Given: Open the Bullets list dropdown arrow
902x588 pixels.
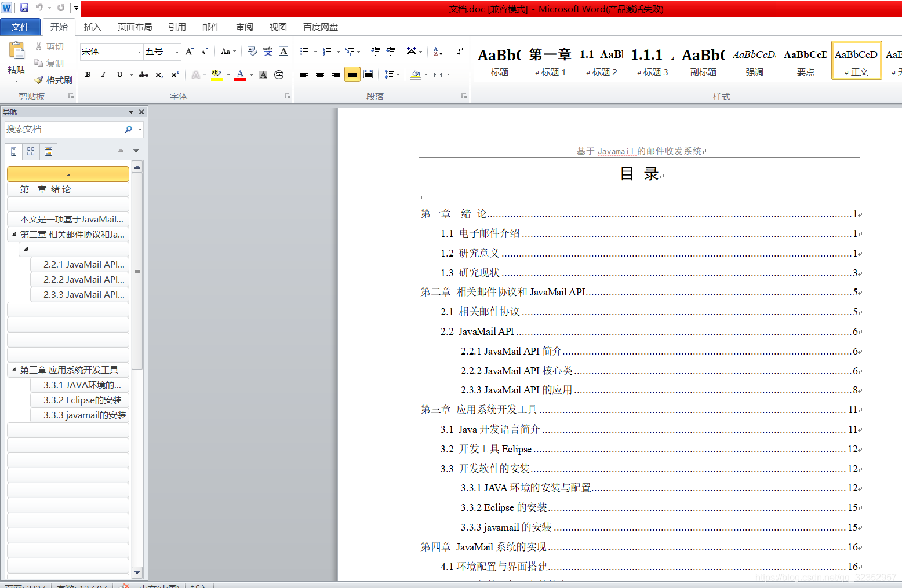Looking at the screenshot, I should click(x=315, y=52).
